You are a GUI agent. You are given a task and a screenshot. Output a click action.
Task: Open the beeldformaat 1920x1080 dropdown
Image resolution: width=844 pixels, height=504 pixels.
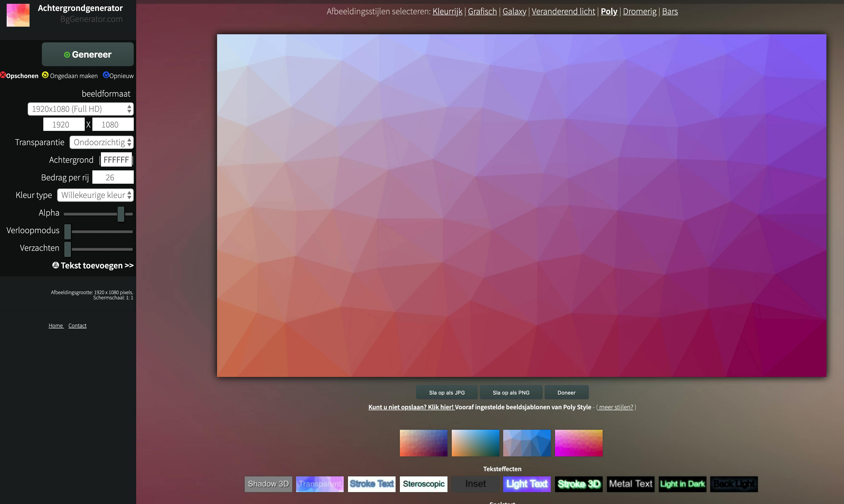point(80,109)
